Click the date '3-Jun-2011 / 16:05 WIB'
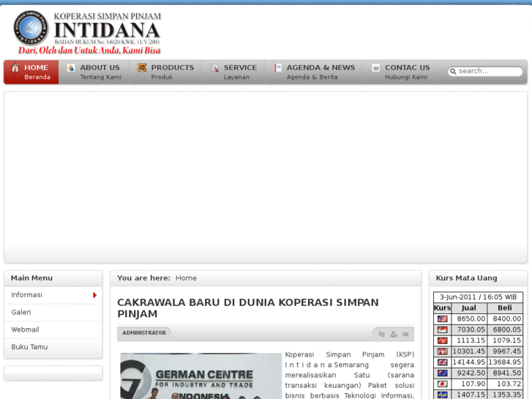Image resolution: width=532 pixels, height=399 pixels. coord(479,297)
